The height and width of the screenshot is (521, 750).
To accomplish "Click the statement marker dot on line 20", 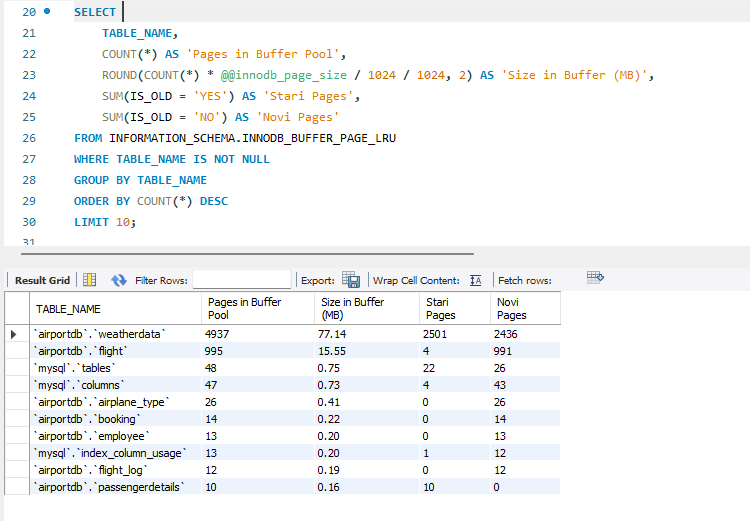I will point(47,12).
